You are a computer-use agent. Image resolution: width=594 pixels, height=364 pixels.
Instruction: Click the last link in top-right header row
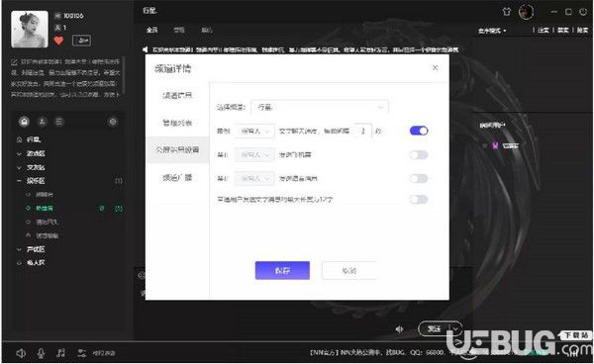pos(582,31)
